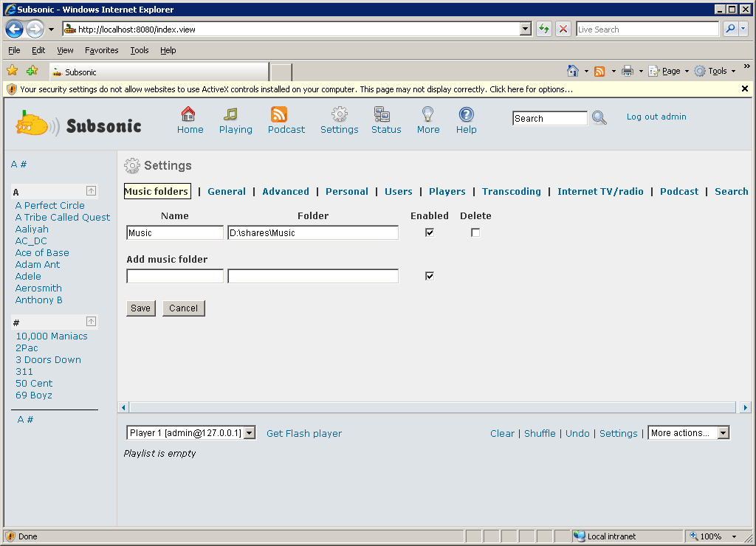The image size is (756, 546).
Task: Click the horizontal scrollbar track
Action: point(433,407)
